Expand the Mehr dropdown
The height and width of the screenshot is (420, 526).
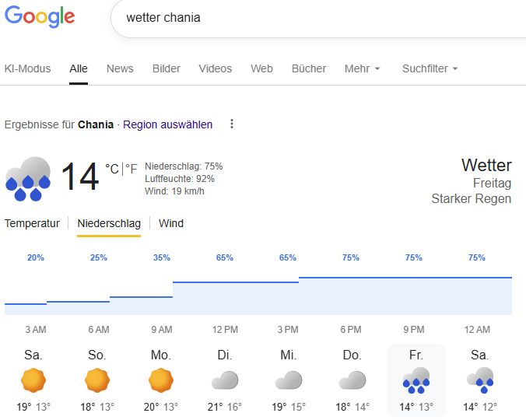point(362,68)
